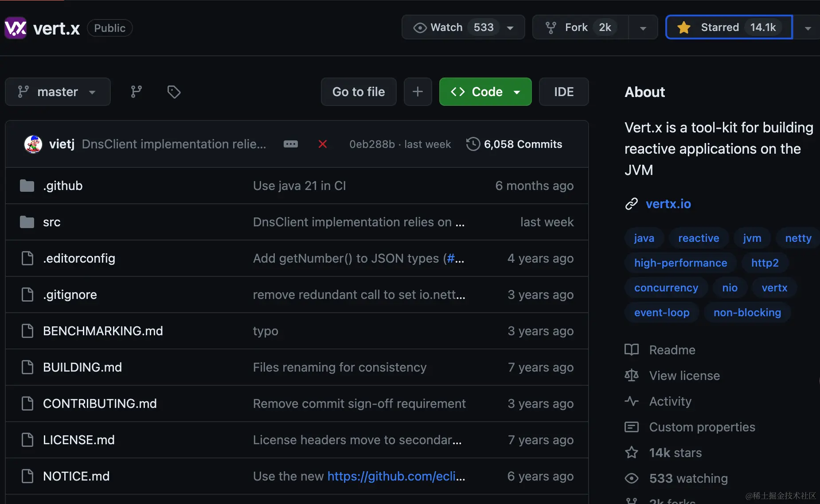
Task: Click the Go to file button
Action: click(359, 92)
